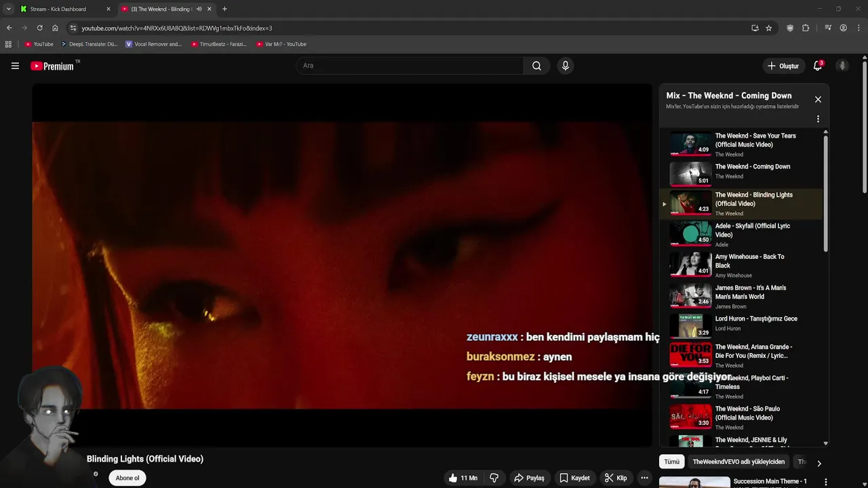Open the browser extensions puzzle icon
868x488 pixels.
coord(806,28)
